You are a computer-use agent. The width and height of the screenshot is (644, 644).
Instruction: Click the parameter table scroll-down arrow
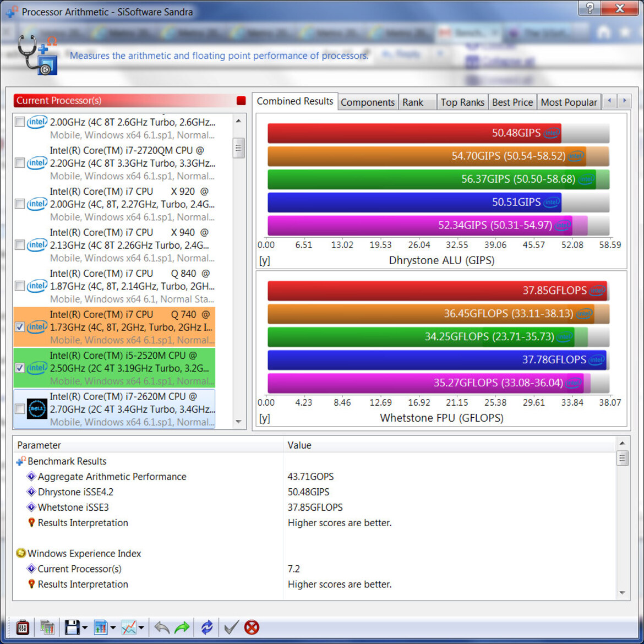(622, 593)
